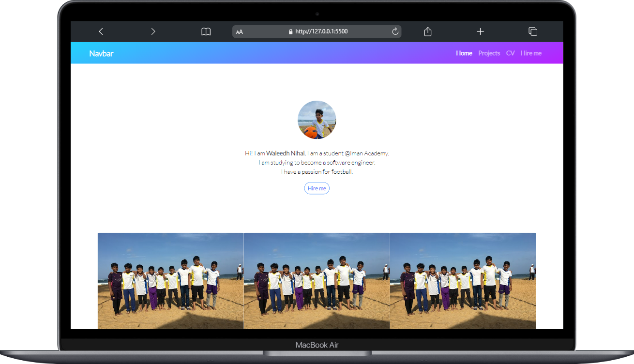Image resolution: width=634 pixels, height=364 pixels.
Task: Open Projects from the navigation bar
Action: tap(489, 53)
